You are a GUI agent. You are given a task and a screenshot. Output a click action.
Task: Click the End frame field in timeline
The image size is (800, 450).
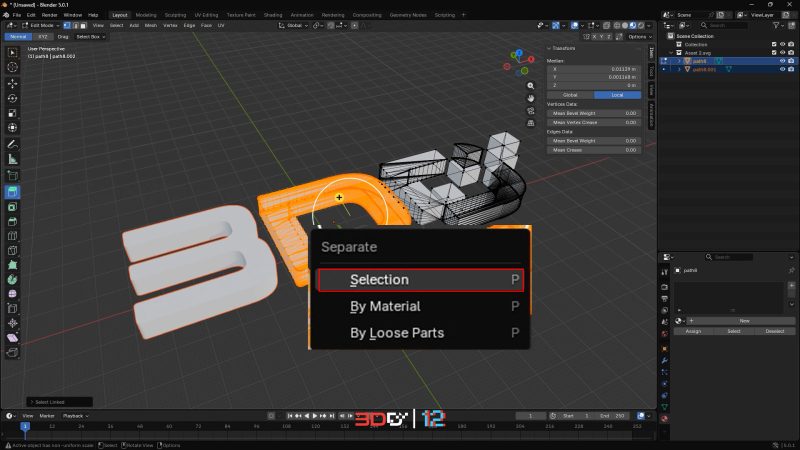[610, 415]
